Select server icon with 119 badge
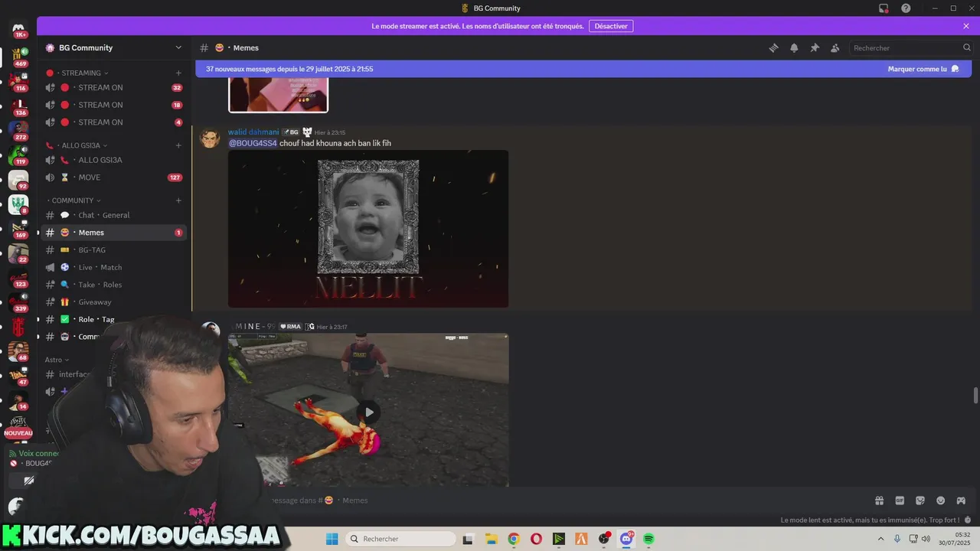The height and width of the screenshot is (551, 980). pyautogui.click(x=18, y=155)
